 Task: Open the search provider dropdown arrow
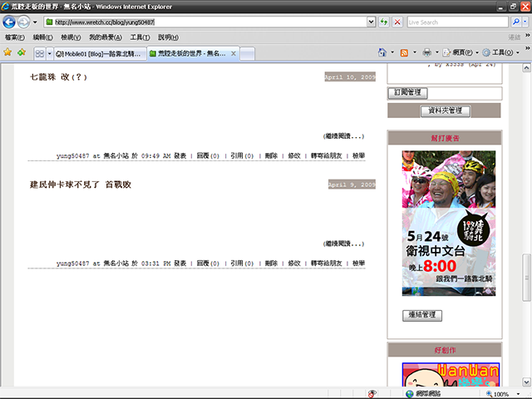[x=525, y=22]
